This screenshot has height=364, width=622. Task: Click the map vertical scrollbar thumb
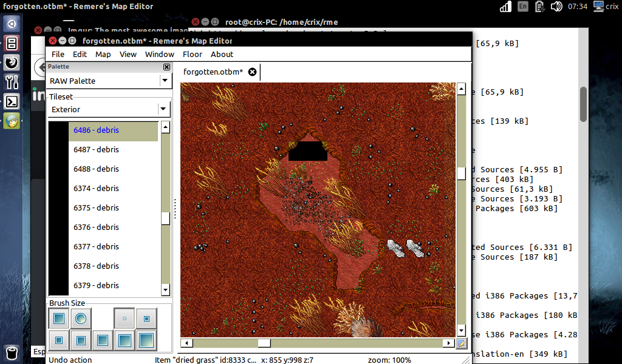461,174
